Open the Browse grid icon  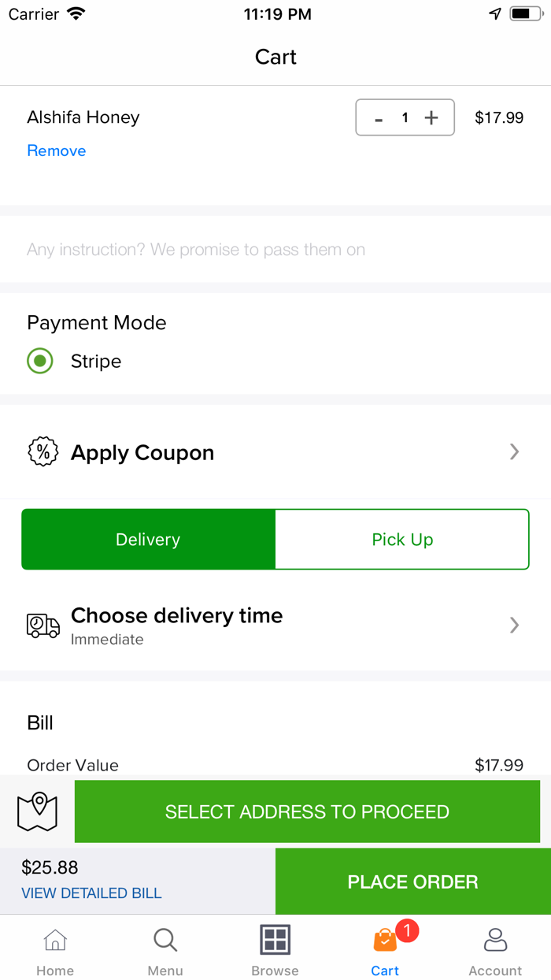[275, 940]
